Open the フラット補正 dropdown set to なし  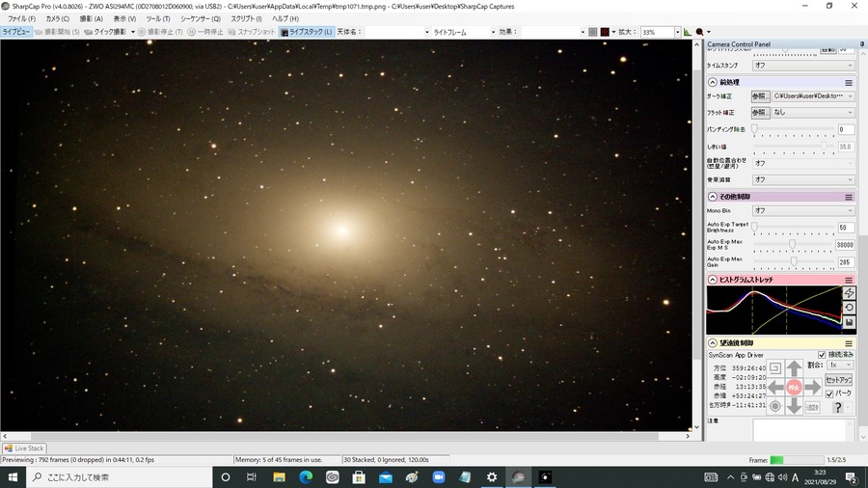[813, 112]
